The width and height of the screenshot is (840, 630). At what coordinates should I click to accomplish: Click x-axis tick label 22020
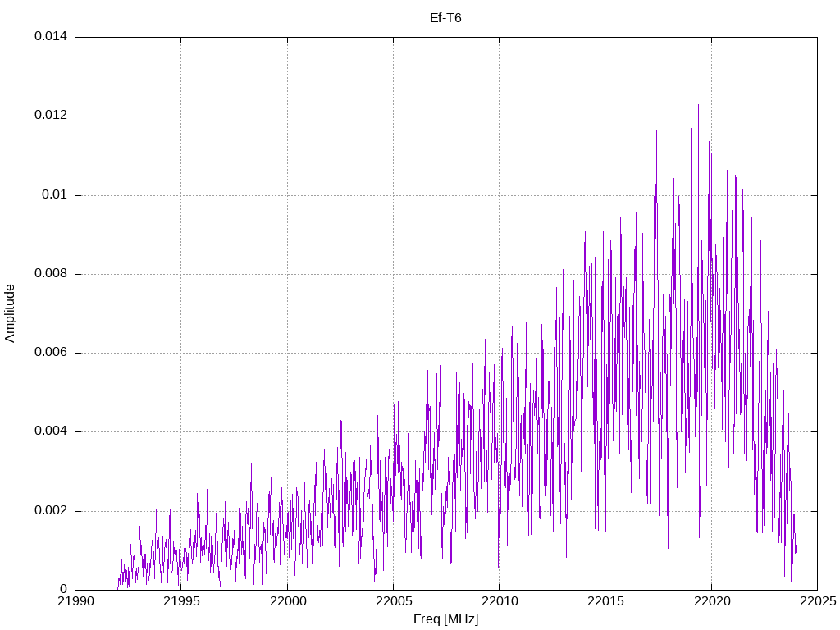[711, 601]
